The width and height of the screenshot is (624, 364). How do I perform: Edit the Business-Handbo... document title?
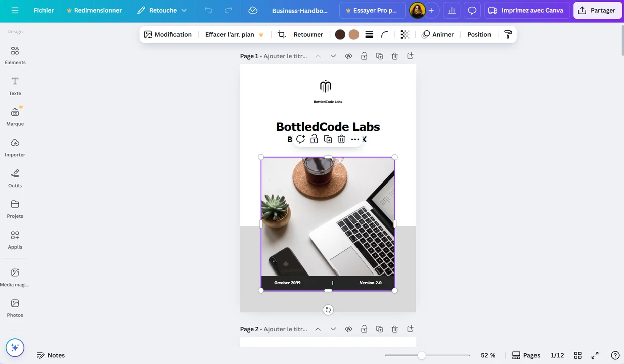[300, 10]
